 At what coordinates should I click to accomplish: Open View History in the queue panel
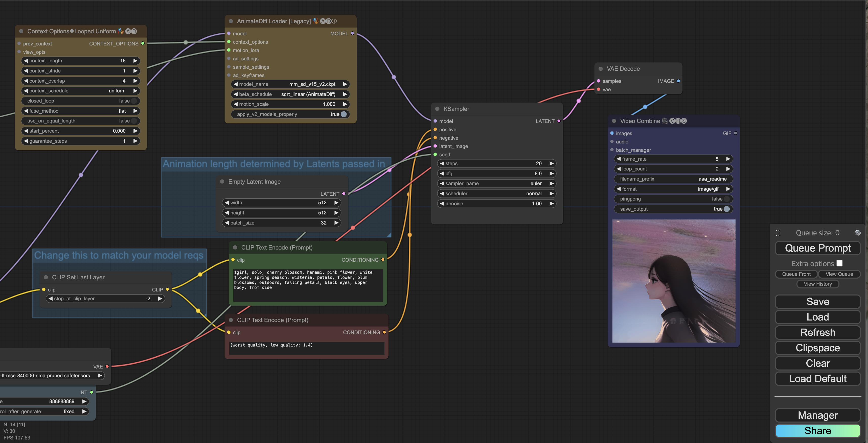(817, 284)
